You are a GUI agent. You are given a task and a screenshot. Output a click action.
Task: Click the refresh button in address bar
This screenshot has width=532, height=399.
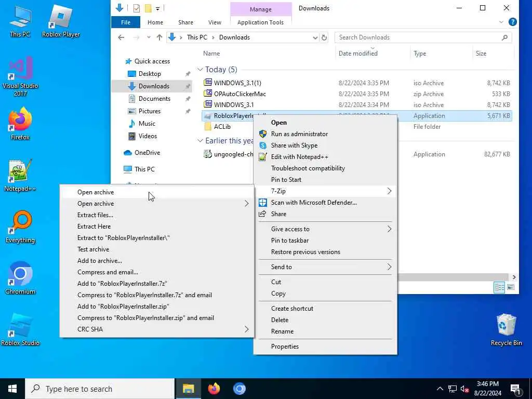(x=324, y=37)
